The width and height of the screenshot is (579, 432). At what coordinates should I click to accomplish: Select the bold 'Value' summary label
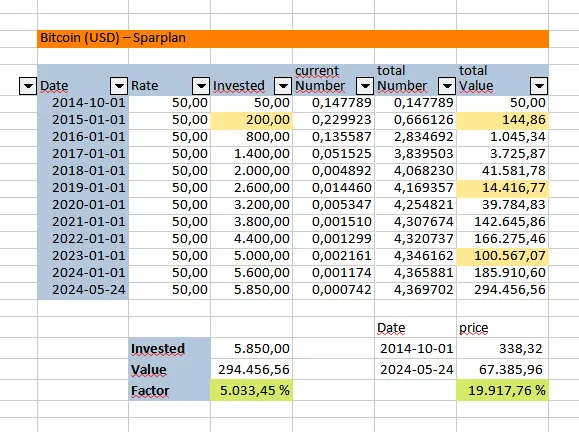tap(169, 369)
